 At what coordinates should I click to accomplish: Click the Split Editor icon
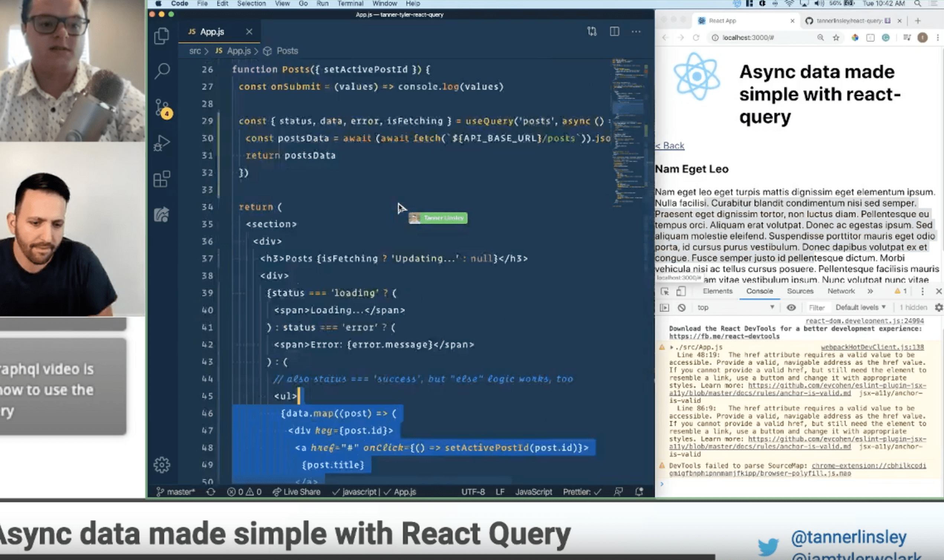point(614,32)
